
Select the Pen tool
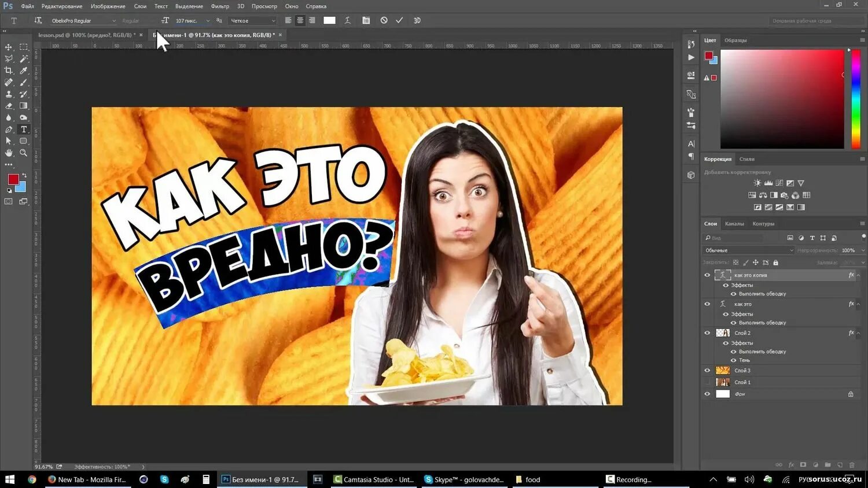pyautogui.click(x=8, y=130)
